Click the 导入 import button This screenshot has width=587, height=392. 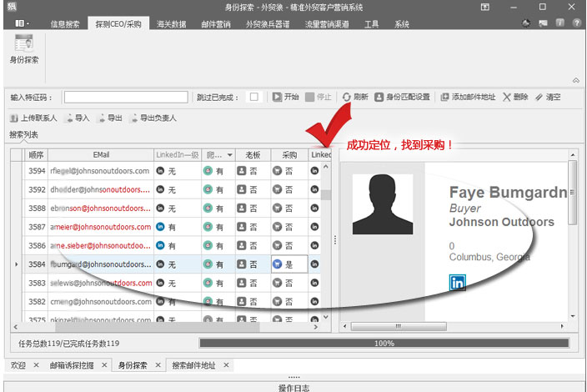coord(76,118)
